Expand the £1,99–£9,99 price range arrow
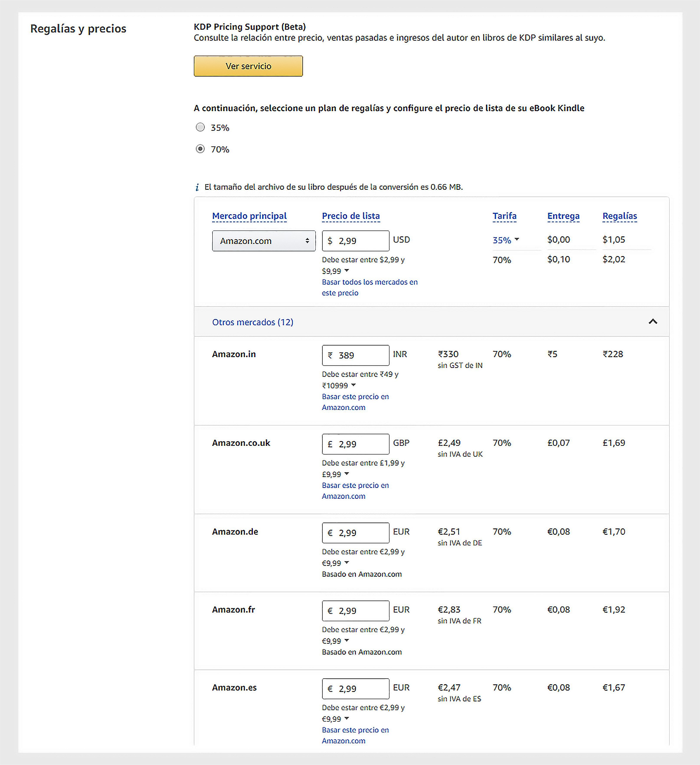 (346, 474)
